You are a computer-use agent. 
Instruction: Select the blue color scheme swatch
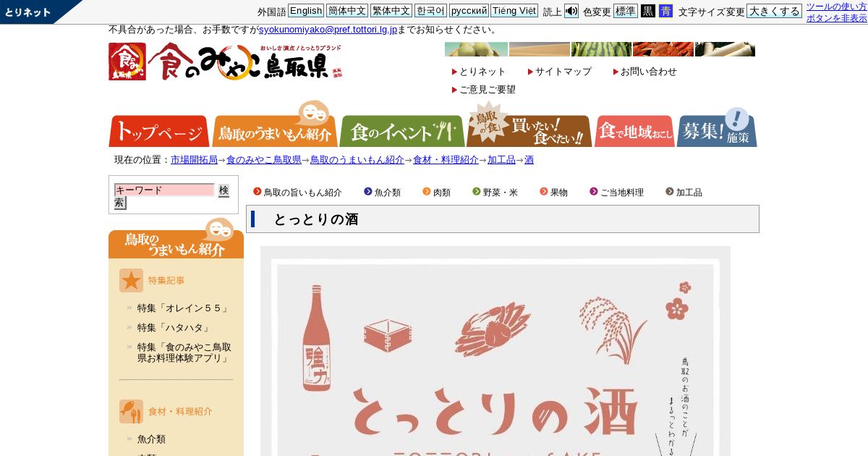(x=665, y=11)
